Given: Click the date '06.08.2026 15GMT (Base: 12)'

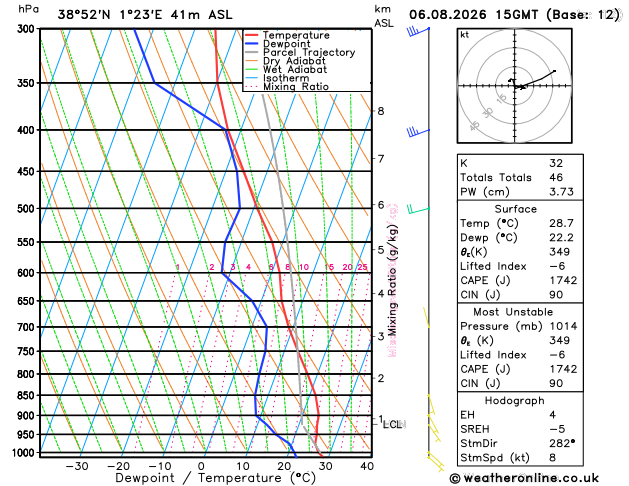Looking at the screenshot, I should click(x=515, y=15).
